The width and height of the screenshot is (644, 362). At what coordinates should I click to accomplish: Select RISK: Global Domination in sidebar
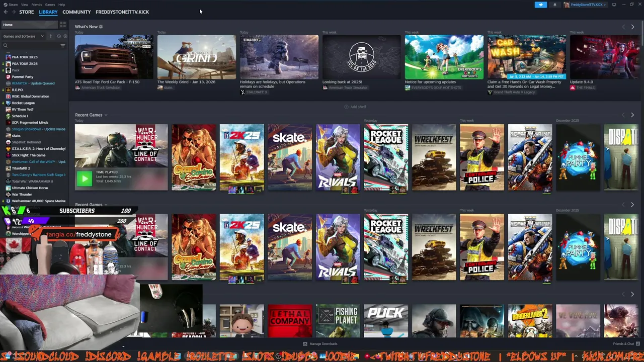coord(31,97)
